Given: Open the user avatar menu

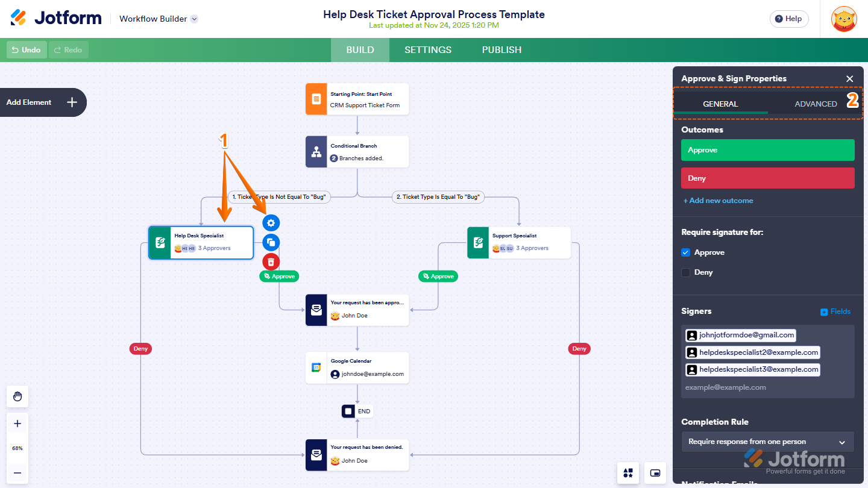Looking at the screenshot, I should [x=843, y=19].
